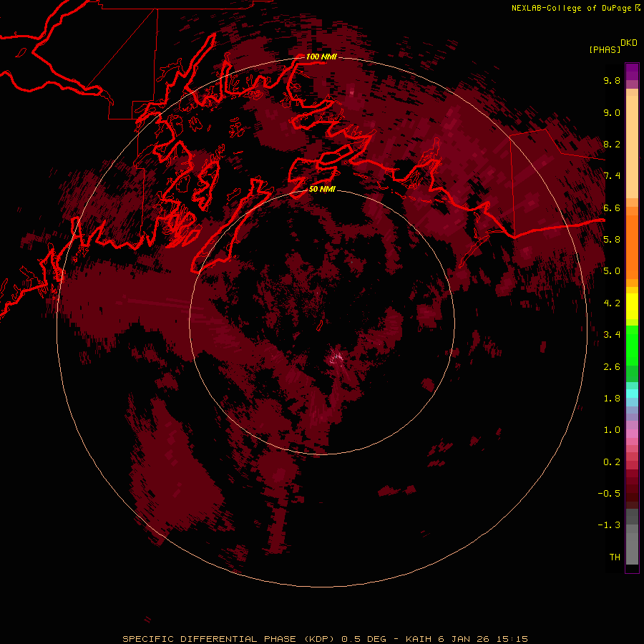Click the 9.0 value on the color scale
The image size is (644, 644).
click(x=612, y=112)
